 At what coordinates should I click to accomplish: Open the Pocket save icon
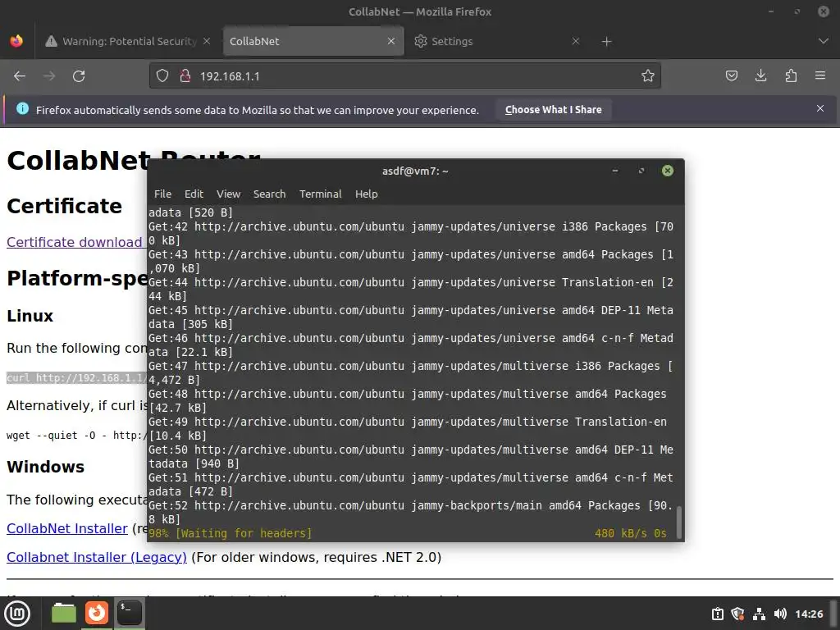(x=731, y=76)
